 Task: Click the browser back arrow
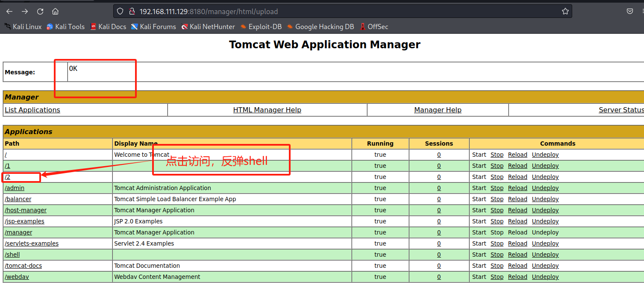9,12
